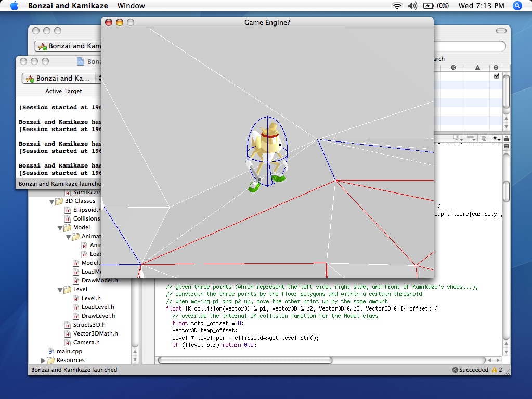Click the errors column header icon
Viewport: 532px width, 399px height.
point(453,68)
